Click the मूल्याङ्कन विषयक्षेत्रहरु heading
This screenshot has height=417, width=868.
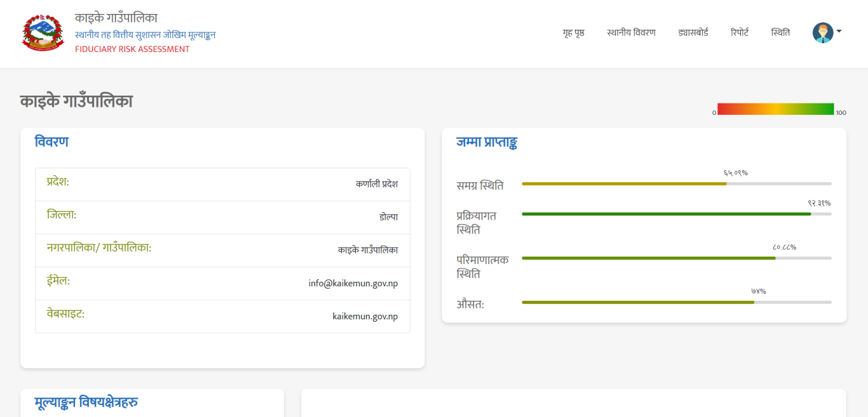pos(86,402)
